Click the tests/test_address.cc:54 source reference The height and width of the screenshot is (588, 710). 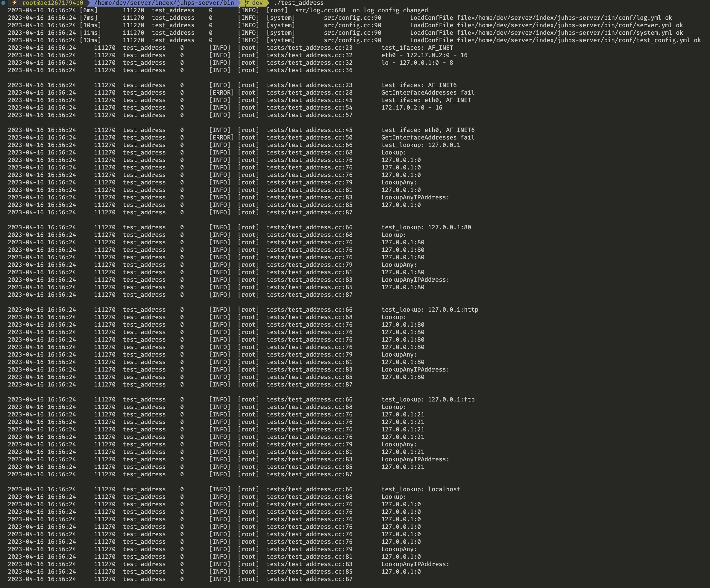click(310, 107)
